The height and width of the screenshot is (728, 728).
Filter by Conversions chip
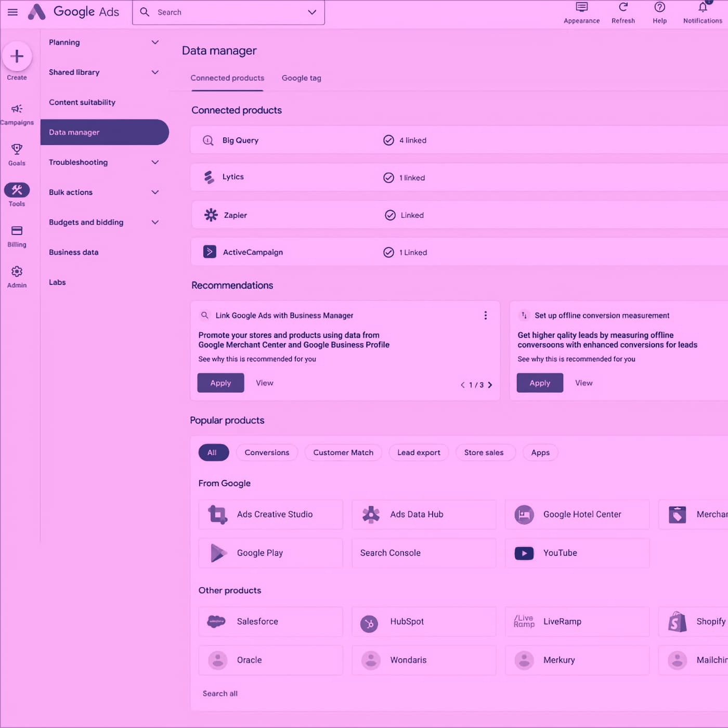267,452
